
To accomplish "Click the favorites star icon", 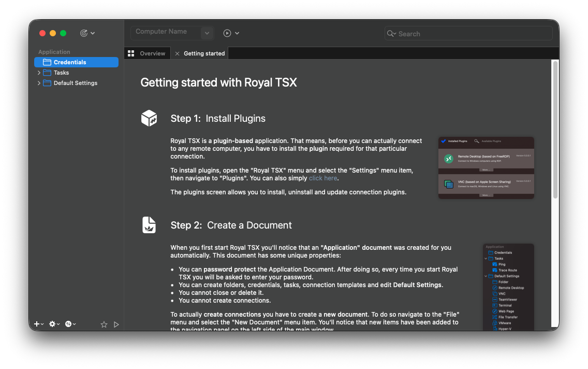I will pyautogui.click(x=104, y=324).
